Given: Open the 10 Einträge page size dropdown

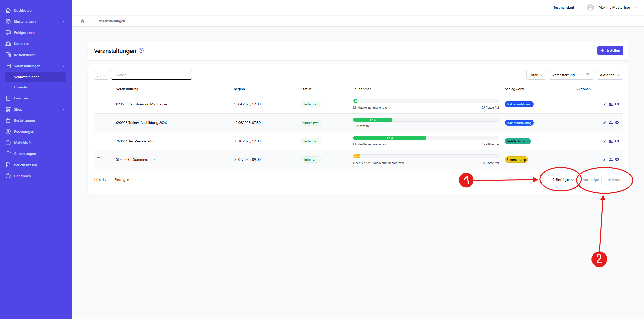Looking at the screenshot, I should click(x=562, y=180).
